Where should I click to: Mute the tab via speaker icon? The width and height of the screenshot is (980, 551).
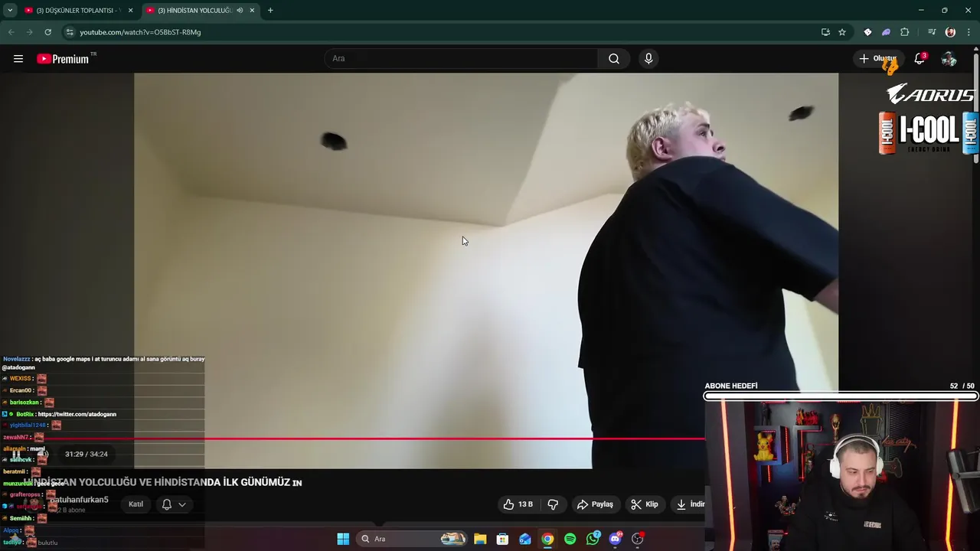tap(240, 11)
